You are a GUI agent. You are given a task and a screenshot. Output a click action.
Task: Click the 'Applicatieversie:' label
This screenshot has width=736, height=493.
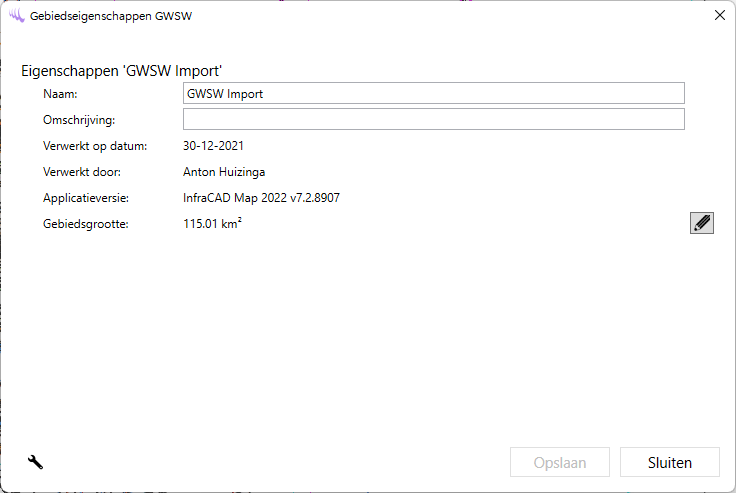point(87,198)
